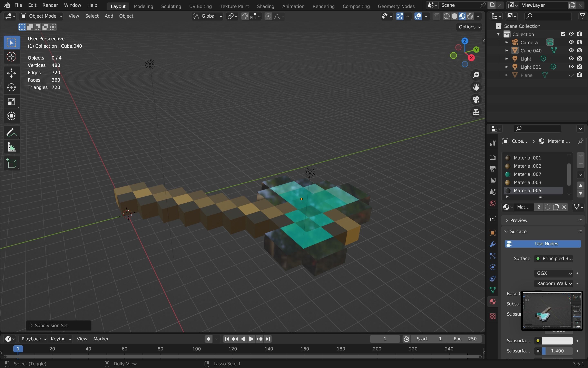The height and width of the screenshot is (368, 588).
Task: Switch to the Shading workspace tab
Action: click(265, 6)
